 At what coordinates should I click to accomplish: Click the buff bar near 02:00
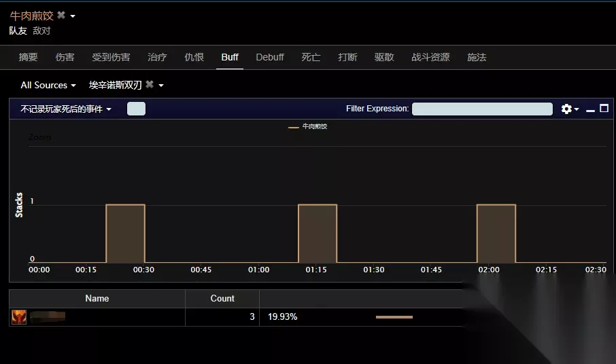[496, 234]
